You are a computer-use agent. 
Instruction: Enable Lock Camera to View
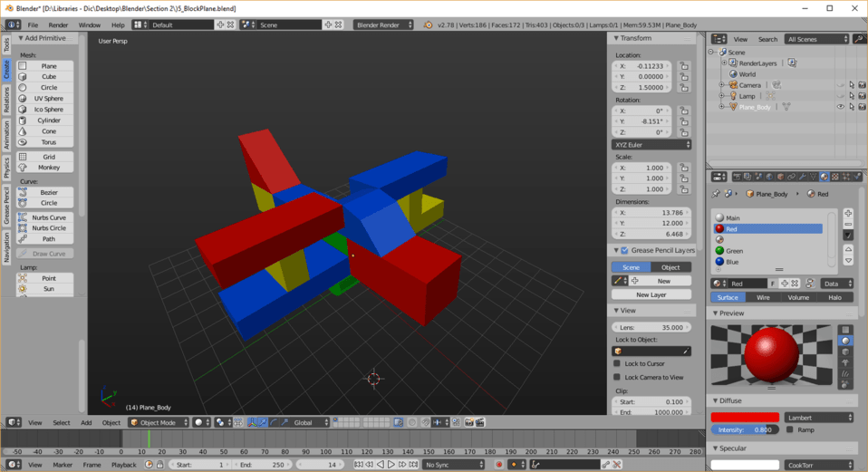[617, 377]
